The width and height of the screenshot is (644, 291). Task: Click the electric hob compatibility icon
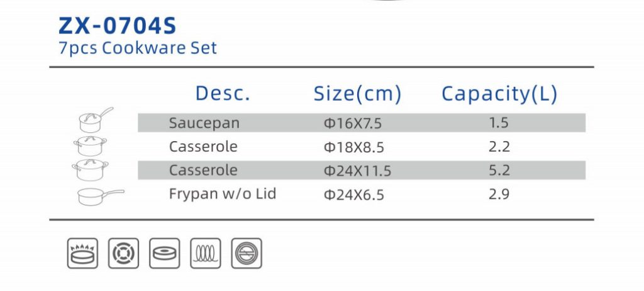124,253
